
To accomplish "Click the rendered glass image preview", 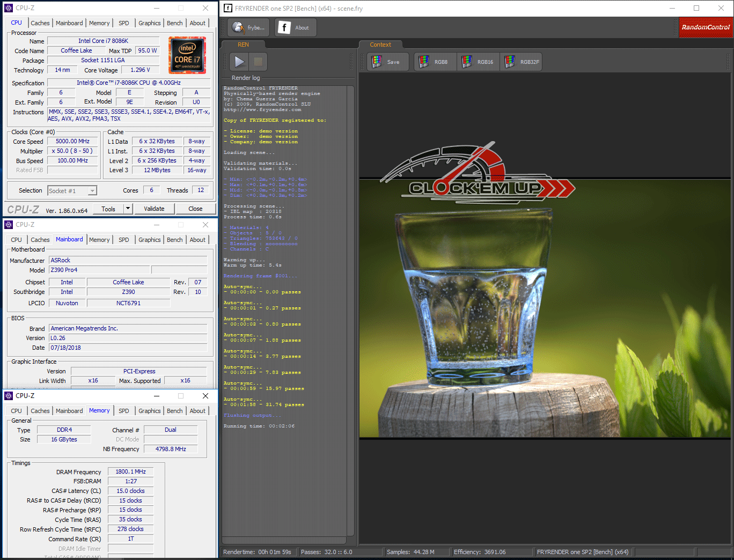I will (x=546, y=308).
